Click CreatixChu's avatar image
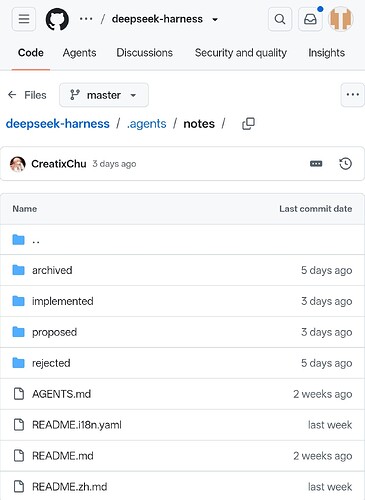Screen dimensions: 365x500 coord(18,164)
